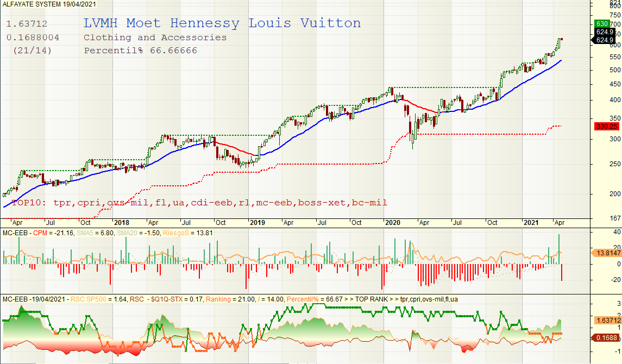Select the (21/14) ranking text
This screenshot has width=622, height=364.
pos(33,51)
